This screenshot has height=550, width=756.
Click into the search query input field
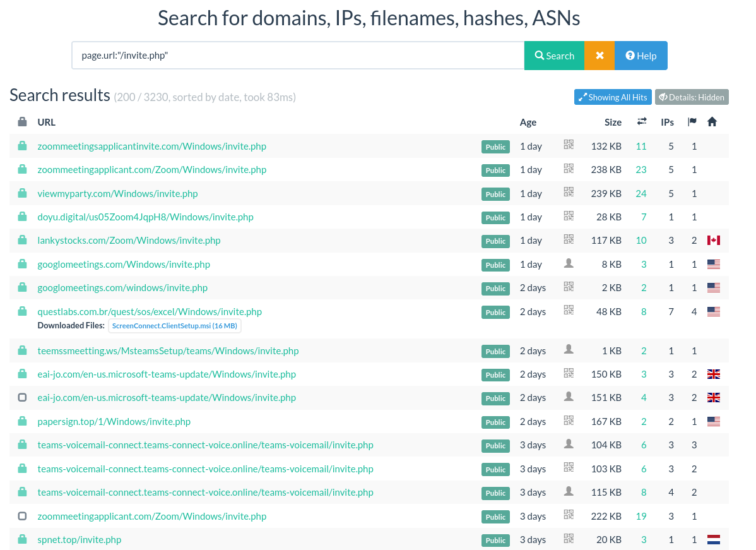pyautogui.click(x=298, y=56)
